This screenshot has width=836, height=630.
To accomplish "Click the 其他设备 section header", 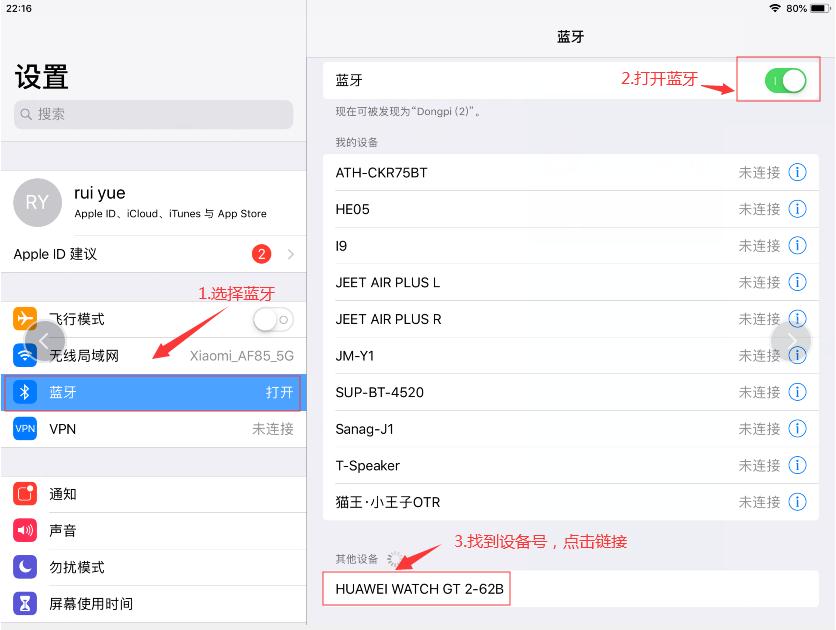I will click(357, 559).
